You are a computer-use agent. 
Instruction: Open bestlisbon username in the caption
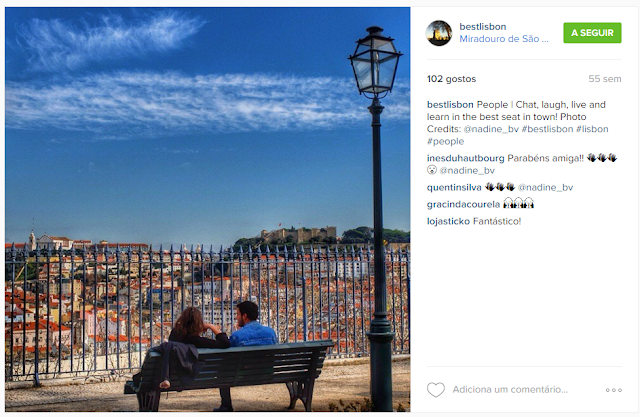pyautogui.click(x=450, y=104)
